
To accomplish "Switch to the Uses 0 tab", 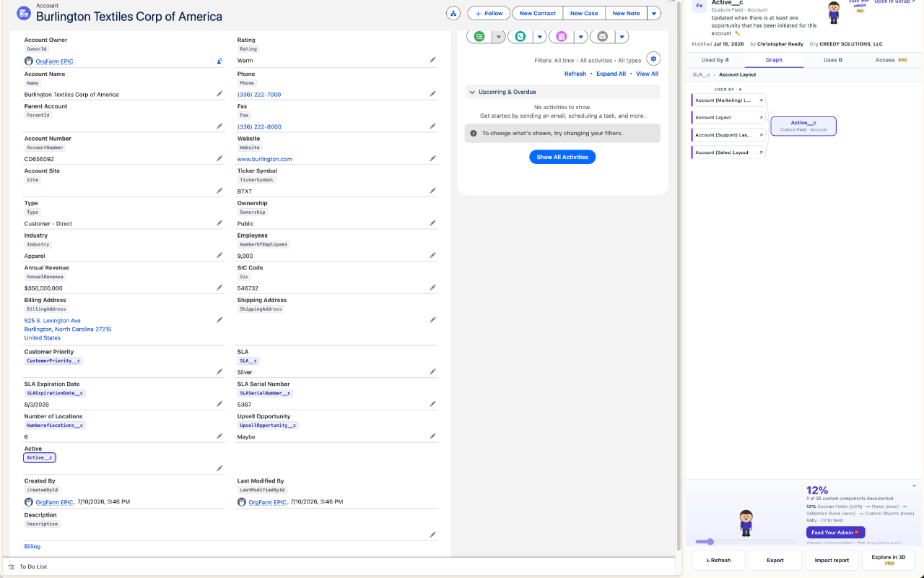I will click(x=833, y=60).
